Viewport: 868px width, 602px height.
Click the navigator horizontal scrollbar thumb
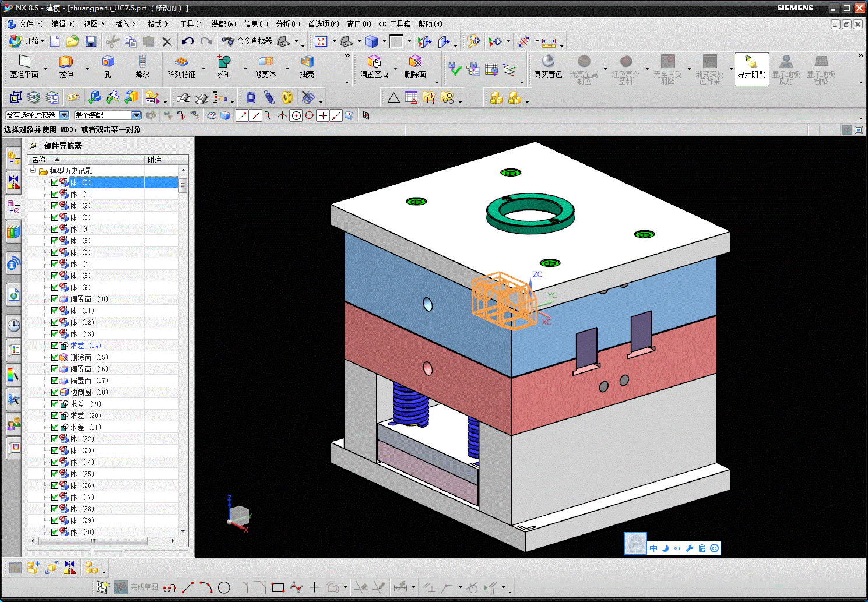coord(94,541)
